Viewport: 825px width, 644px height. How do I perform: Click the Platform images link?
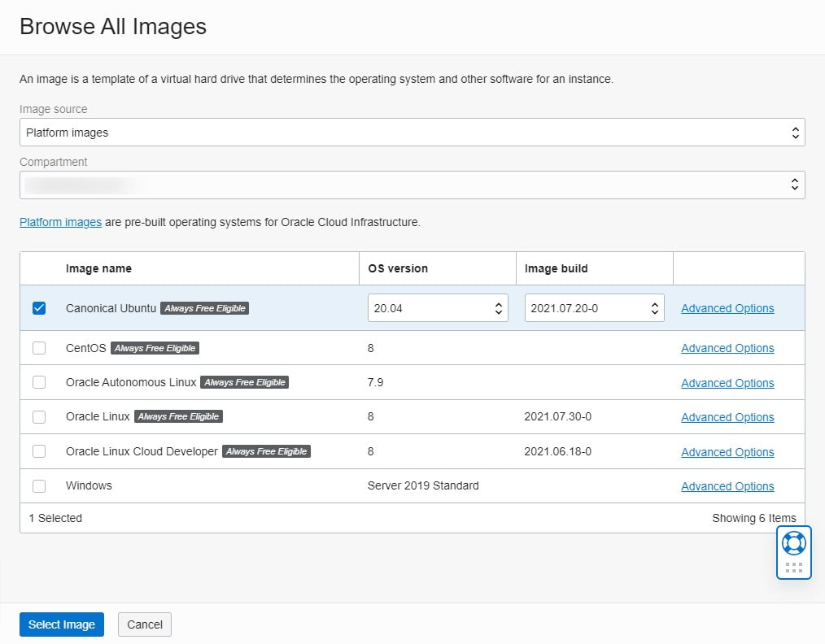click(60, 222)
